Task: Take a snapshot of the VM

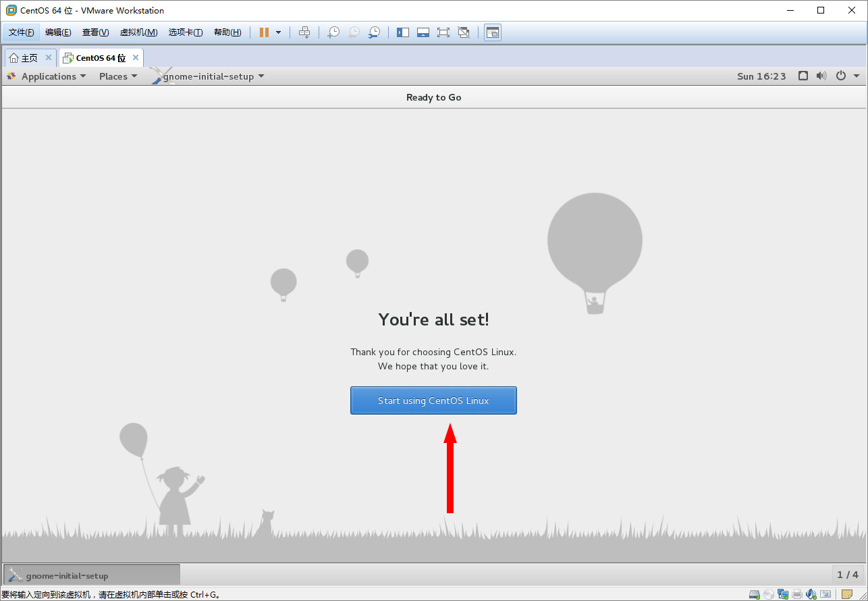Action: pos(333,32)
